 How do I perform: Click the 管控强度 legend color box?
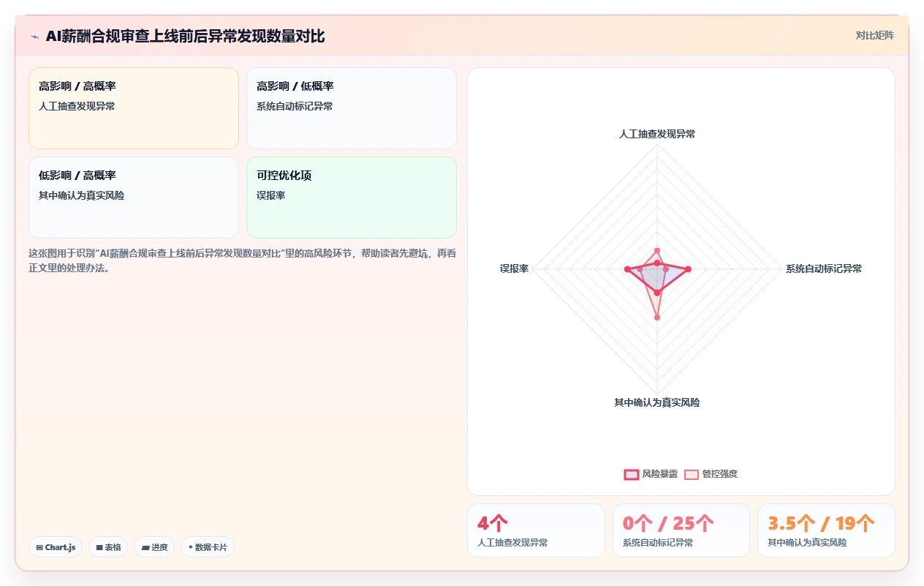692,474
